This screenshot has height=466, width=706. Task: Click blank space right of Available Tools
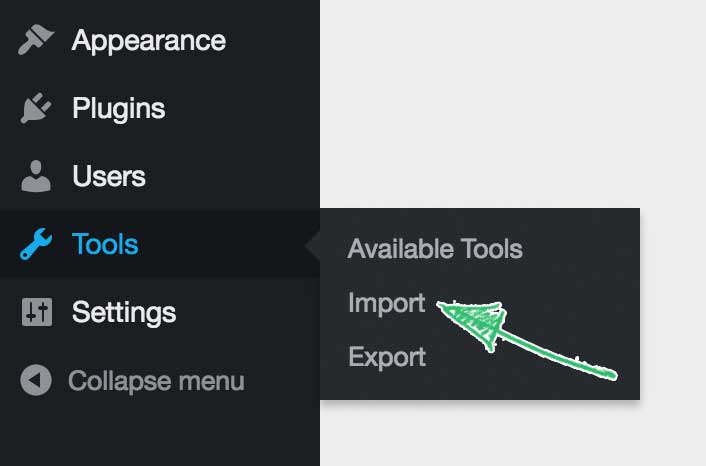point(581,249)
